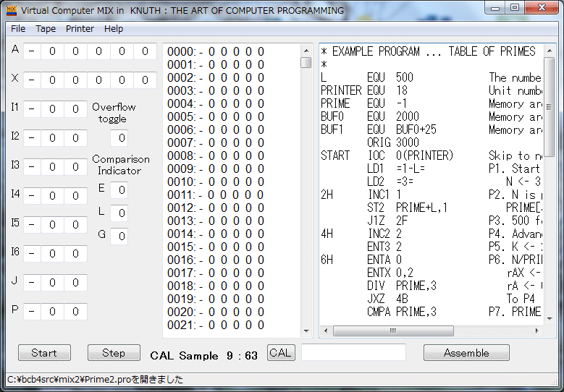Click the 'ORIG 3000' source line
Screen dimensions: 564x392
click(x=393, y=142)
